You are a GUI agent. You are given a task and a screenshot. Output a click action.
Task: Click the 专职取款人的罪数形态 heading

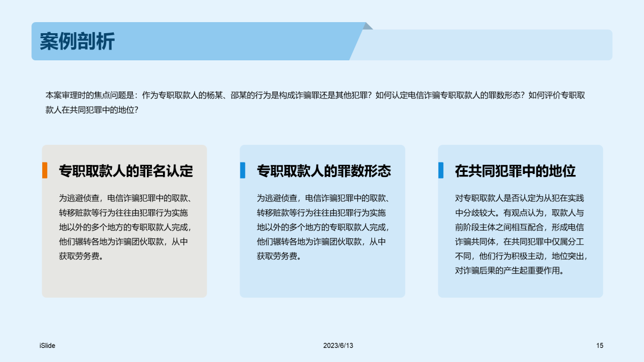click(x=322, y=171)
